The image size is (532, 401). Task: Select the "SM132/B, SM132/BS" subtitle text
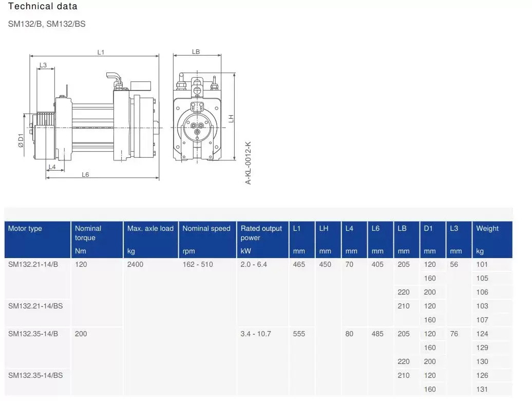coord(47,24)
